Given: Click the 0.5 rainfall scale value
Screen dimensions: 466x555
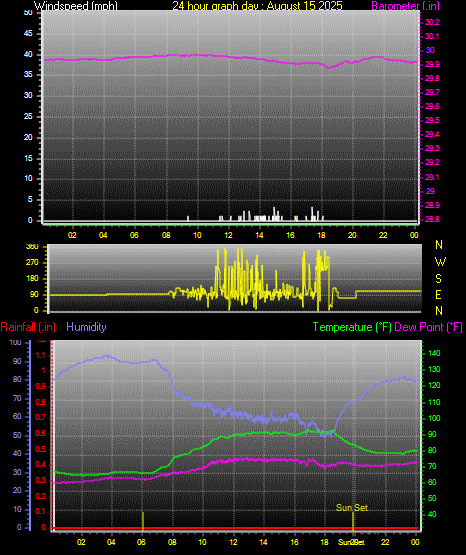Looking at the screenshot, I should pyautogui.click(x=41, y=449).
